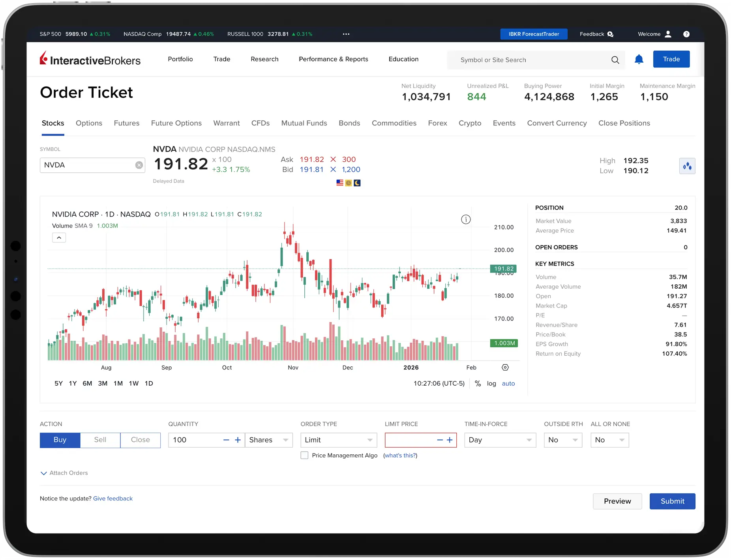
Task: Open All or None dropdown
Action: click(609, 440)
